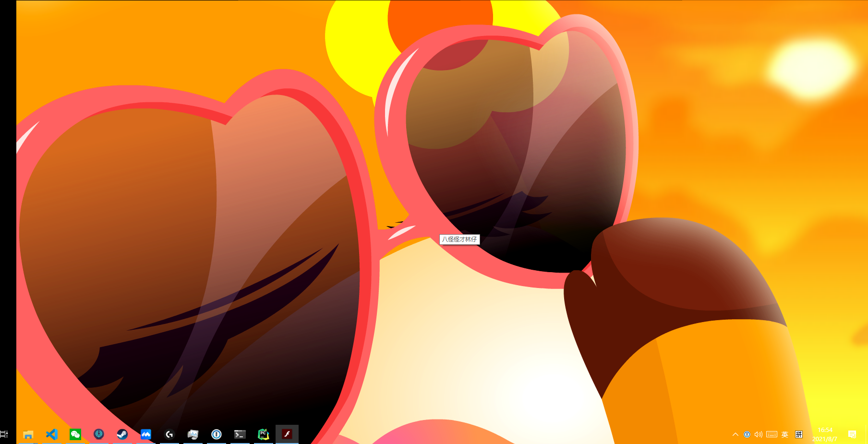Open Logitech G HUB taskbar icon
The width and height of the screenshot is (868, 444).
coord(169,434)
